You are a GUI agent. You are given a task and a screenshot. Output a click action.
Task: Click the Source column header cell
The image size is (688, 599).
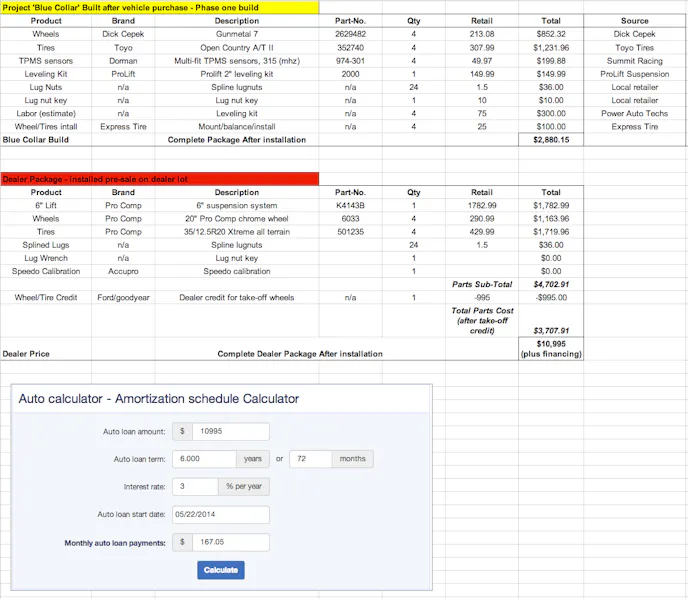635,20
